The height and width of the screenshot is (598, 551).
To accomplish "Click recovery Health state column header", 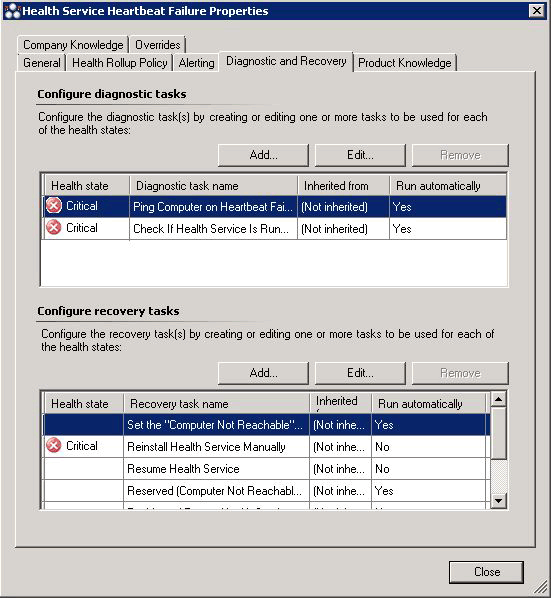I will pos(84,403).
